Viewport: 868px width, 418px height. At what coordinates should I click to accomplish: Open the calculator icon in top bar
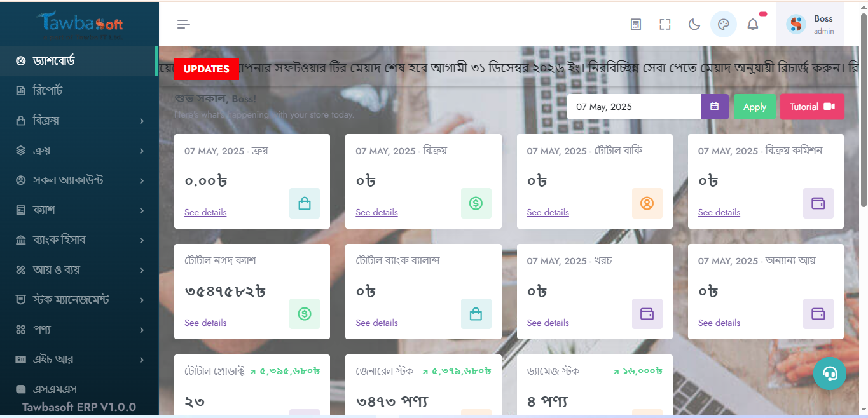(x=635, y=25)
